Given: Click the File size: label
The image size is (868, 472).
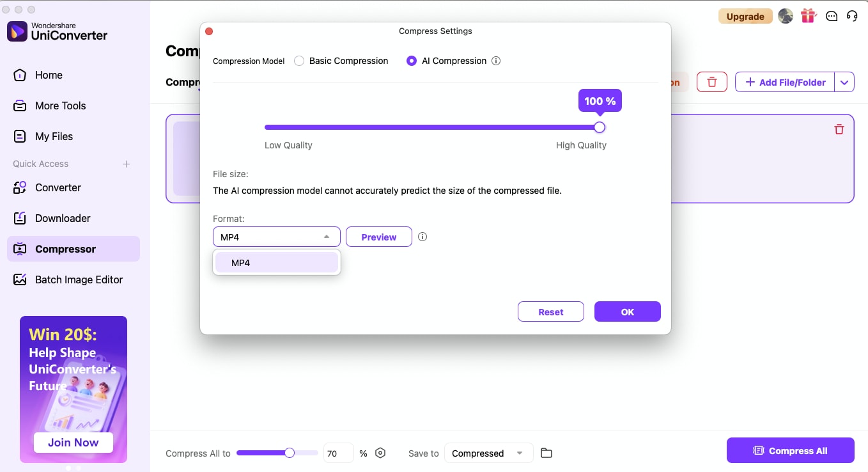Looking at the screenshot, I should click(x=231, y=173).
